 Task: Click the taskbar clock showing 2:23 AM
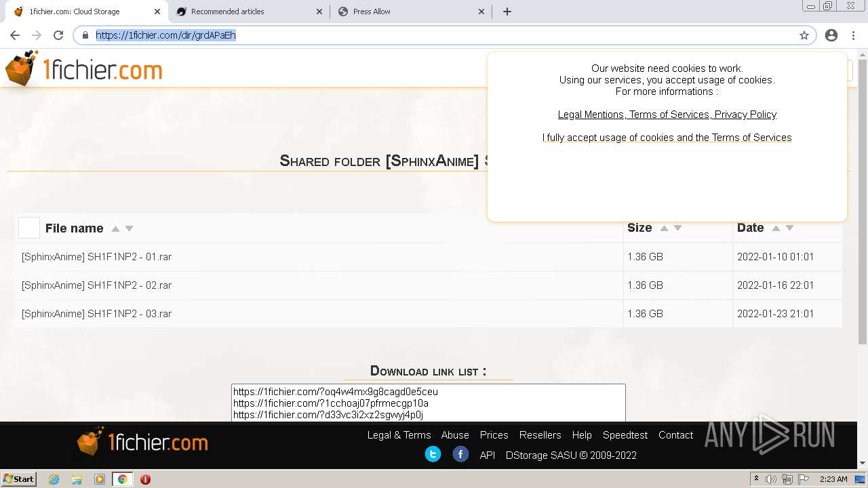(833, 479)
